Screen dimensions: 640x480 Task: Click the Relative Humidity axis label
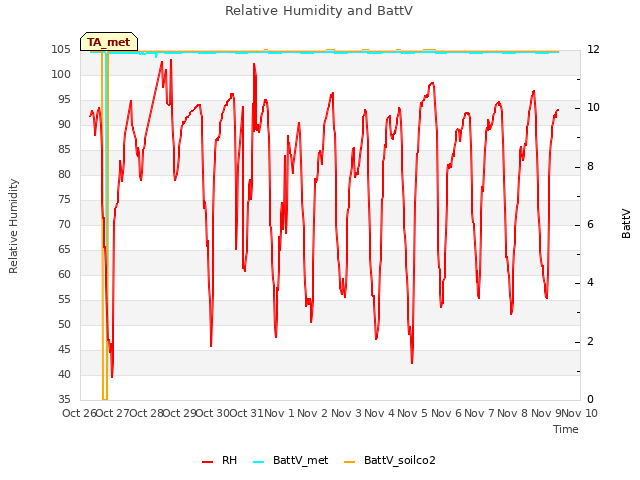[13, 226]
